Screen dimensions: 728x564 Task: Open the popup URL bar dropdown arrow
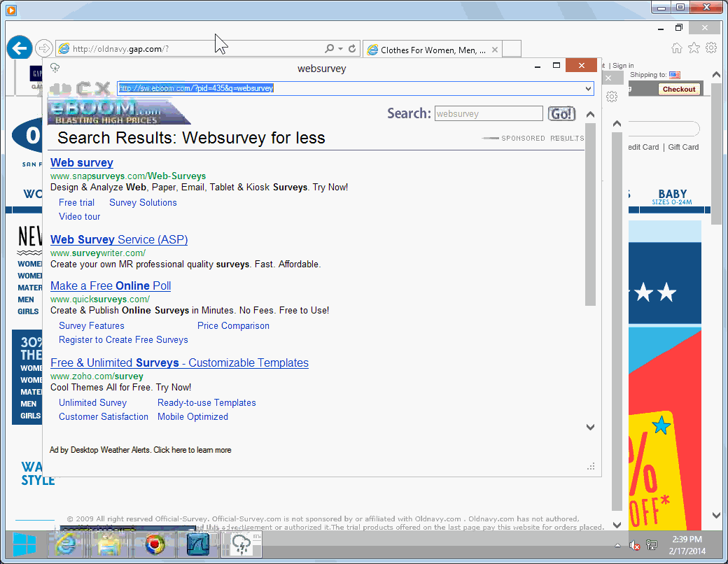588,88
